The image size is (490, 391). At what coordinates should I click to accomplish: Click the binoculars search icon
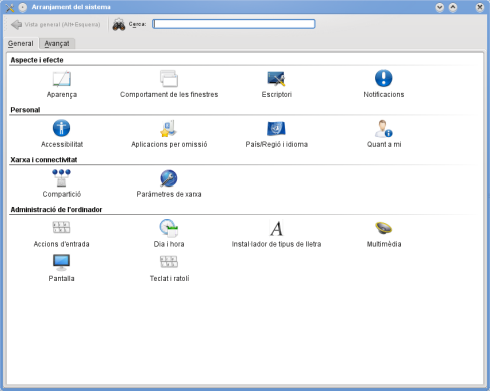pos(119,24)
